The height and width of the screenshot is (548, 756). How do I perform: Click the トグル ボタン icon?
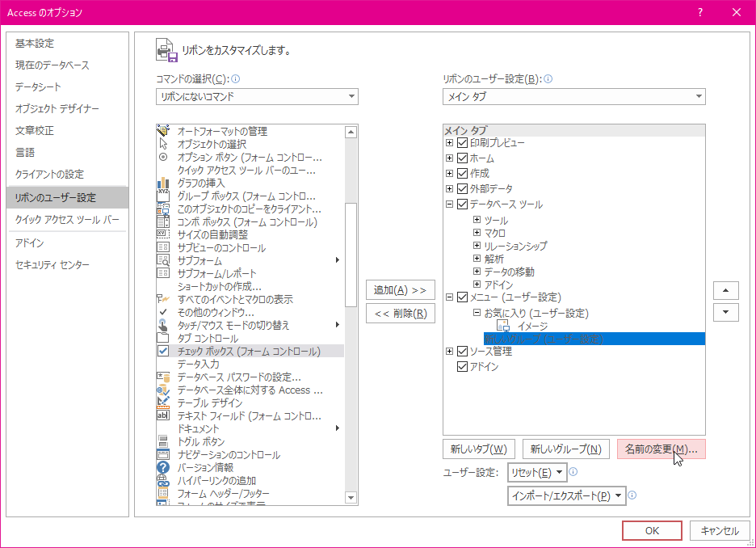pos(163,441)
